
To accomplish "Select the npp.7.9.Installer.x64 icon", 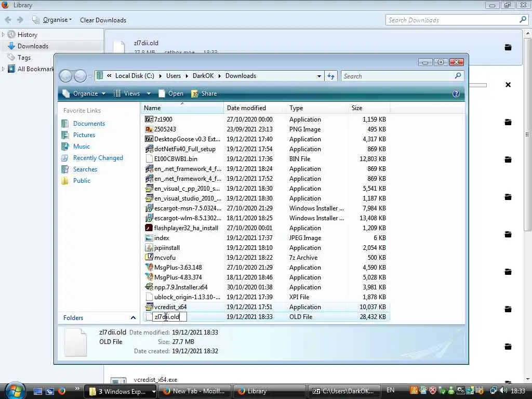I will (149, 287).
